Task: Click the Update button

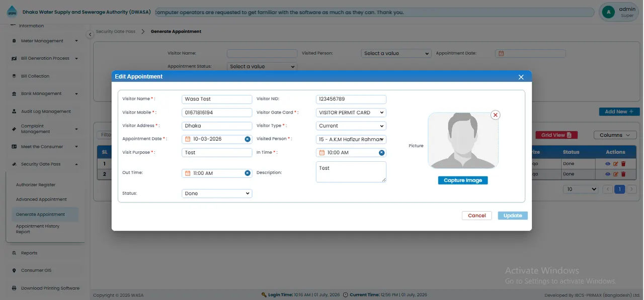Action: 513,216
